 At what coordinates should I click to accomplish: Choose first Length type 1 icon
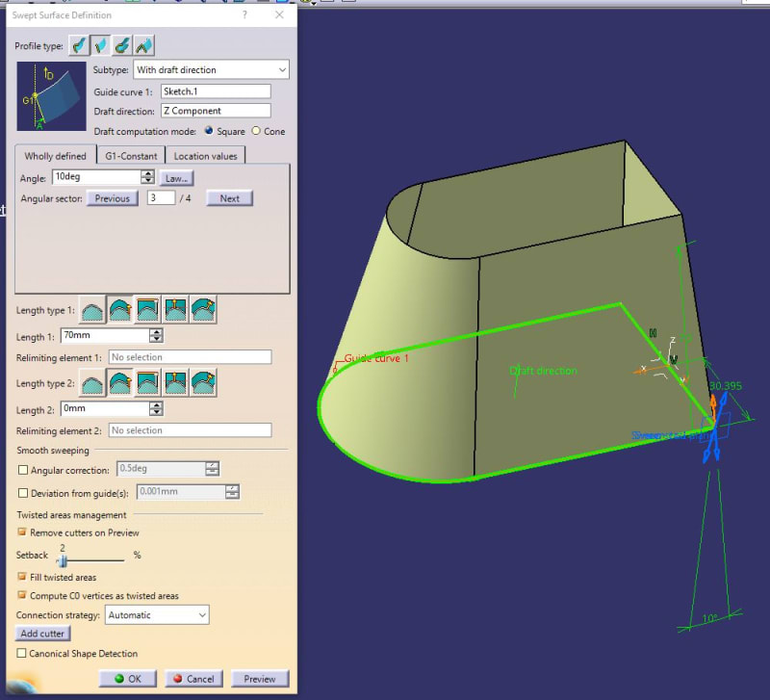[x=92, y=309]
